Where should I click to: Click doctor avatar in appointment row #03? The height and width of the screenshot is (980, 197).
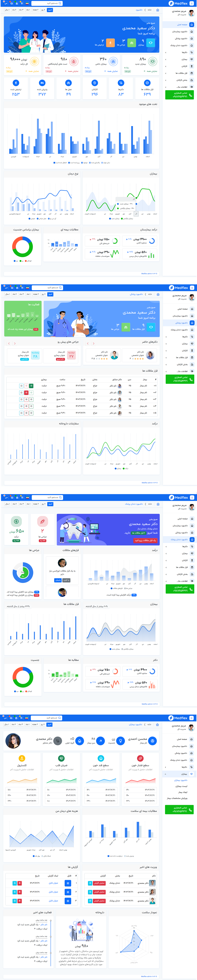click(120, 399)
